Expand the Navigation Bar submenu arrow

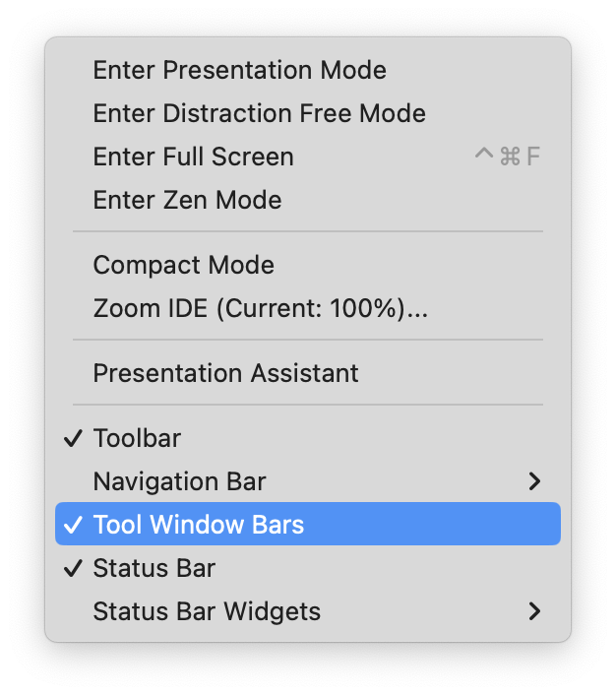click(534, 482)
